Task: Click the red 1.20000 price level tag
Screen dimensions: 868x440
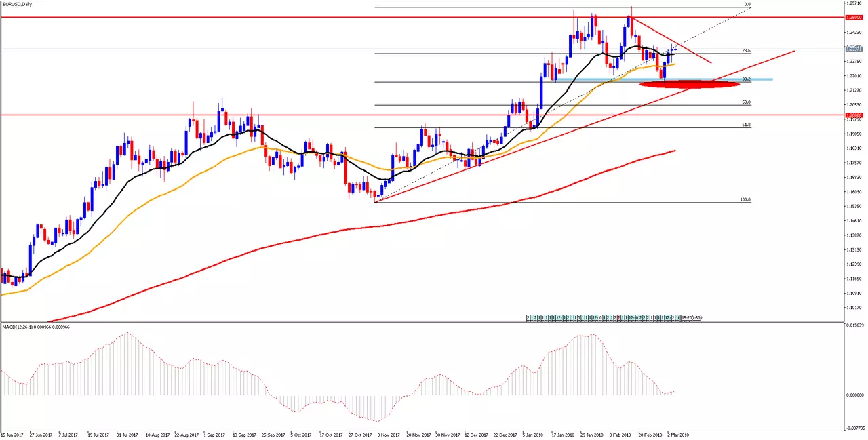Action: [x=854, y=115]
